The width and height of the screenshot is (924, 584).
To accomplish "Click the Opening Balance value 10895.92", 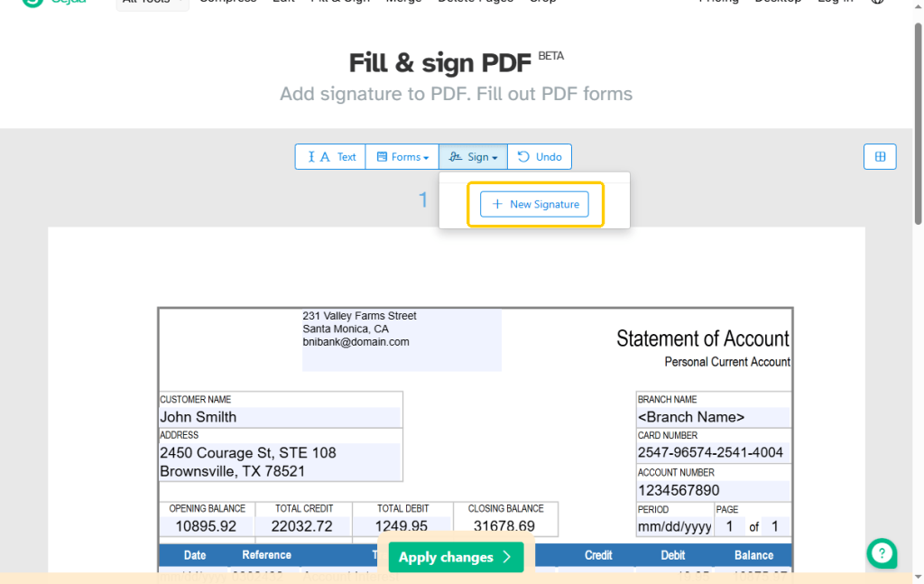I will pyautogui.click(x=207, y=526).
